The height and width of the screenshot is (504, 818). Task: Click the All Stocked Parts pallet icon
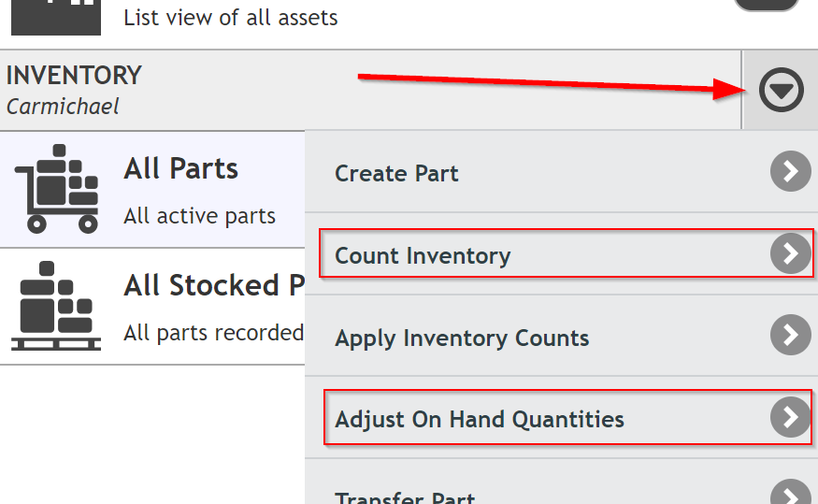tap(56, 306)
